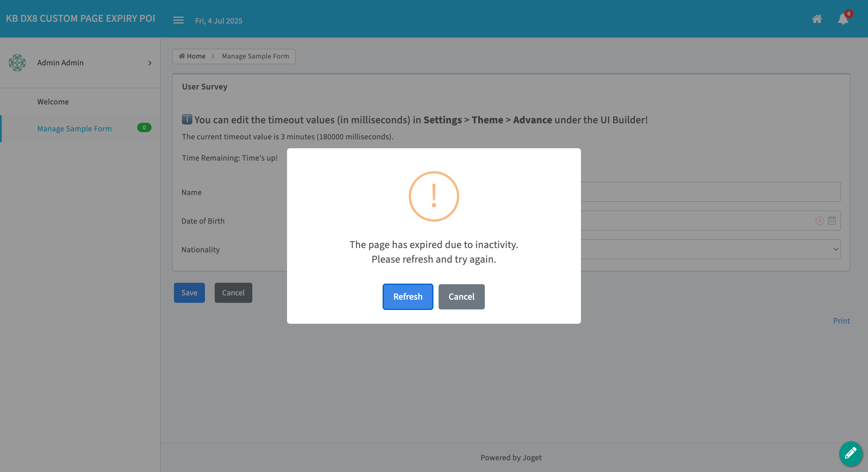This screenshot has width=868, height=472.
Task: Click the red notification count badge
Action: point(848,14)
